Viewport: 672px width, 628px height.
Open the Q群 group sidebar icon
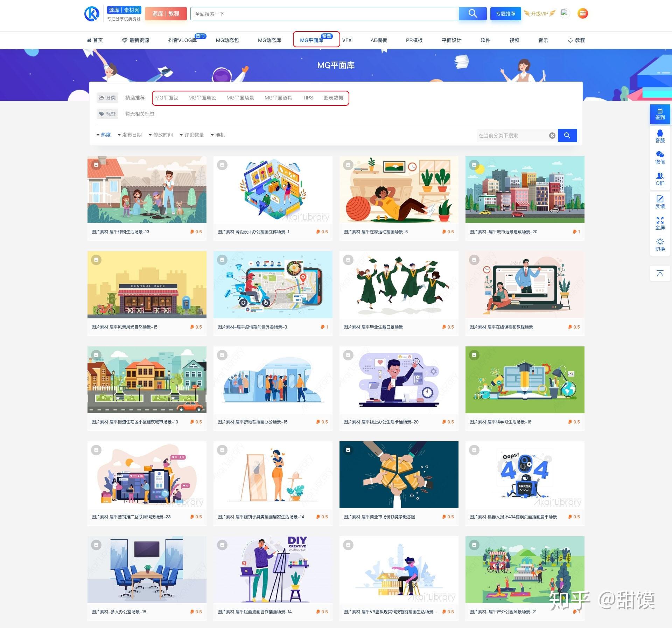click(x=660, y=179)
